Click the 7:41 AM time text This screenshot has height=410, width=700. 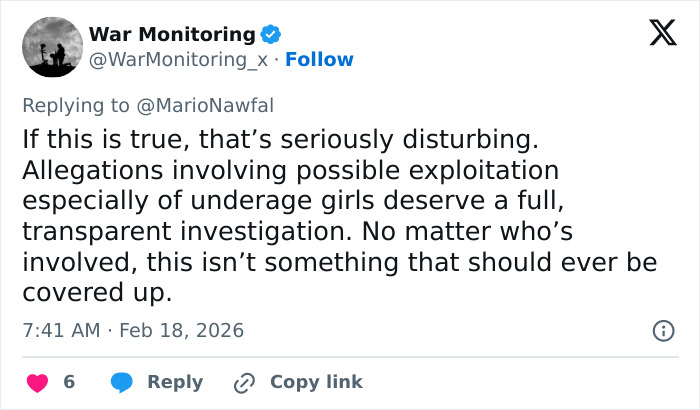pos(59,330)
